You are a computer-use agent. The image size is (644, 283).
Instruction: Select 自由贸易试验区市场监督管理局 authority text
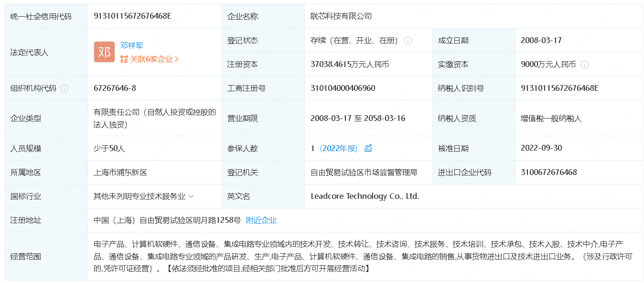click(x=364, y=173)
